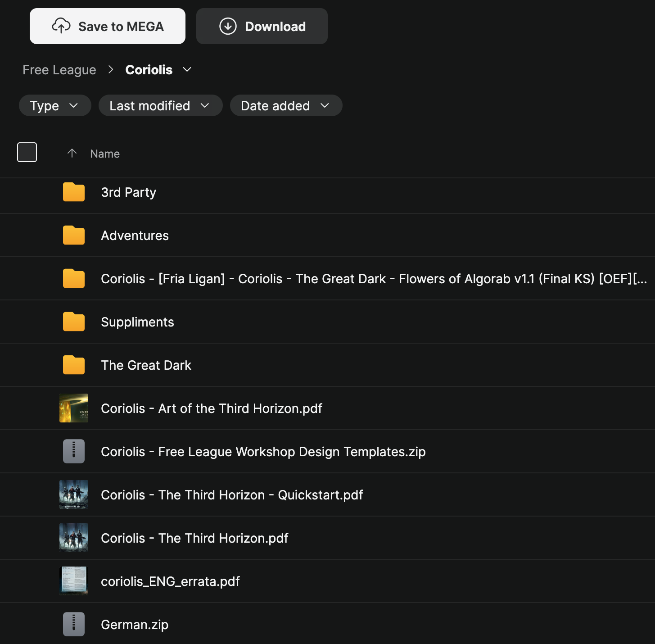Open the Date added filter dropdown
The height and width of the screenshot is (644, 655).
(x=286, y=105)
